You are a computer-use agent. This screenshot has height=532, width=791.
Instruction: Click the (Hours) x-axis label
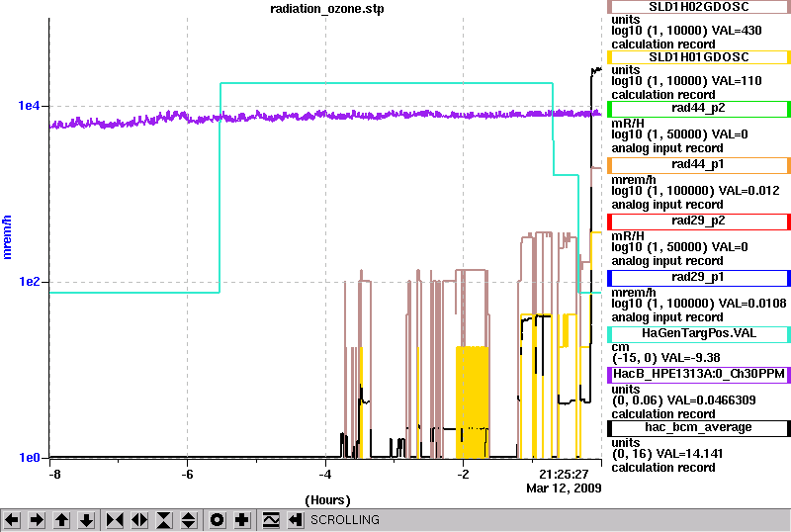(327, 500)
